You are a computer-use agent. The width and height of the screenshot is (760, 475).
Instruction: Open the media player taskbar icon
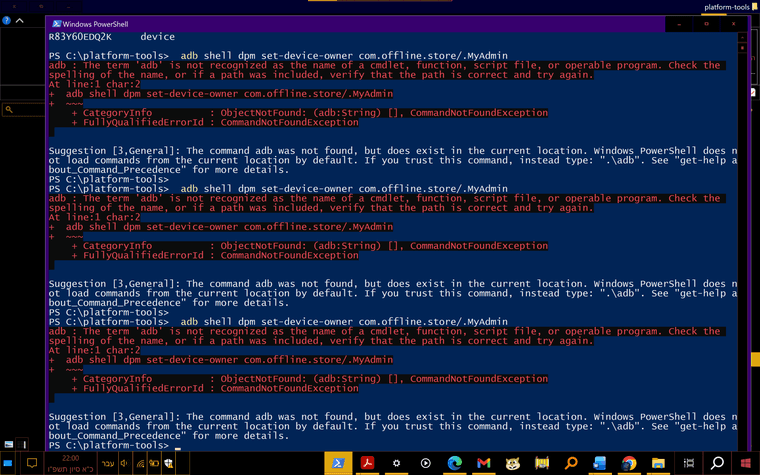[425, 463]
